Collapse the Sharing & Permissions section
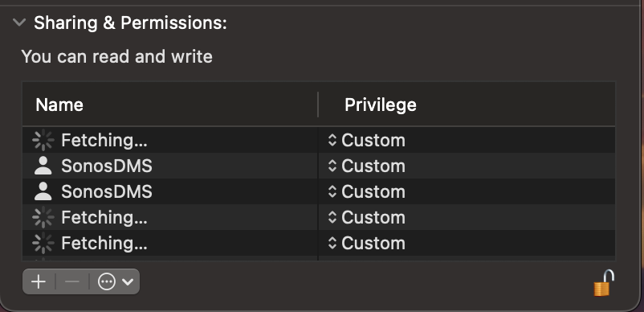This screenshot has height=312, width=644. [19, 23]
